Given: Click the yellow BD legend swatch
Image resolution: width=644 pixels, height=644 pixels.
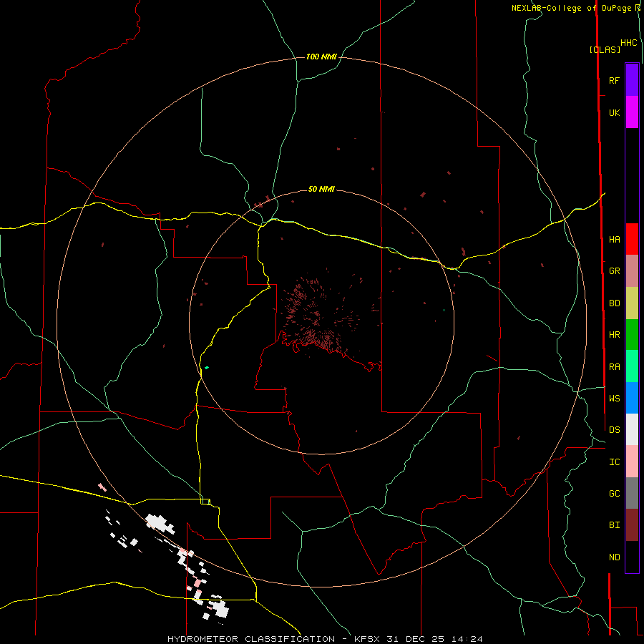Looking at the screenshot, I should click(x=632, y=303).
